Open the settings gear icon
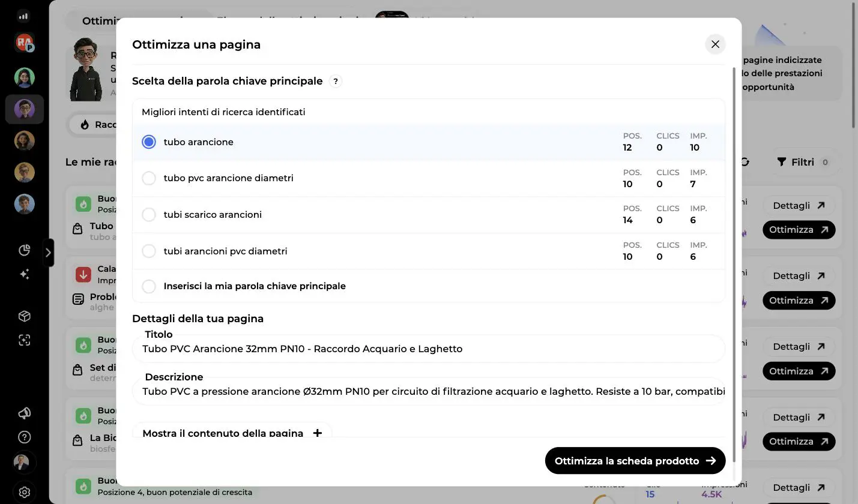 click(25, 493)
